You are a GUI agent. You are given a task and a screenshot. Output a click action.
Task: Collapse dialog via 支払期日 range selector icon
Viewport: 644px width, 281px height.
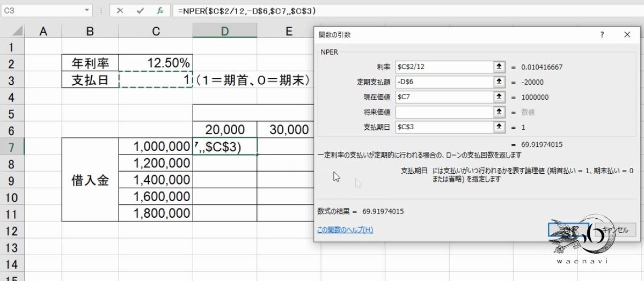499,127
